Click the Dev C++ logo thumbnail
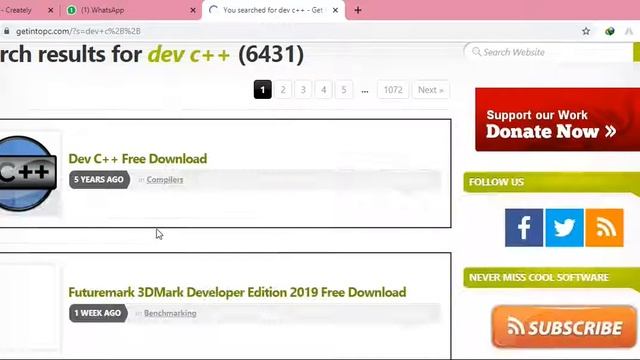The width and height of the screenshot is (640, 360). pyautogui.click(x=28, y=174)
